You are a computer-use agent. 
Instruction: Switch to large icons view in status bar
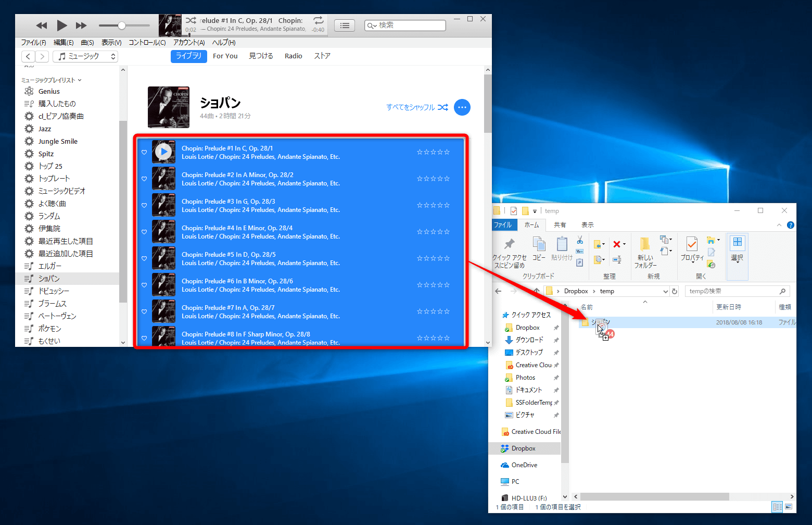[x=789, y=507]
